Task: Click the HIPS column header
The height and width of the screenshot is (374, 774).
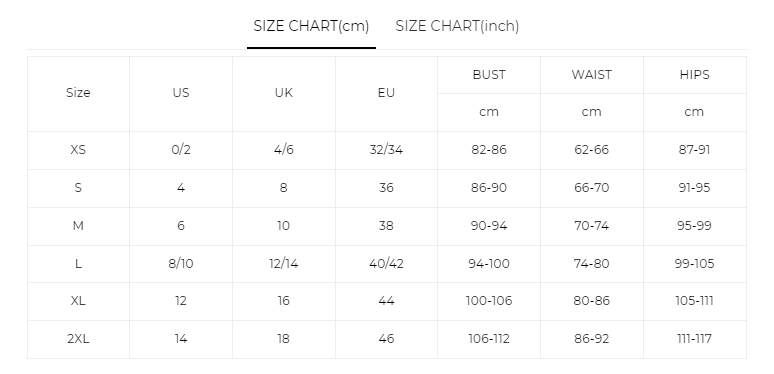Action: click(x=695, y=75)
